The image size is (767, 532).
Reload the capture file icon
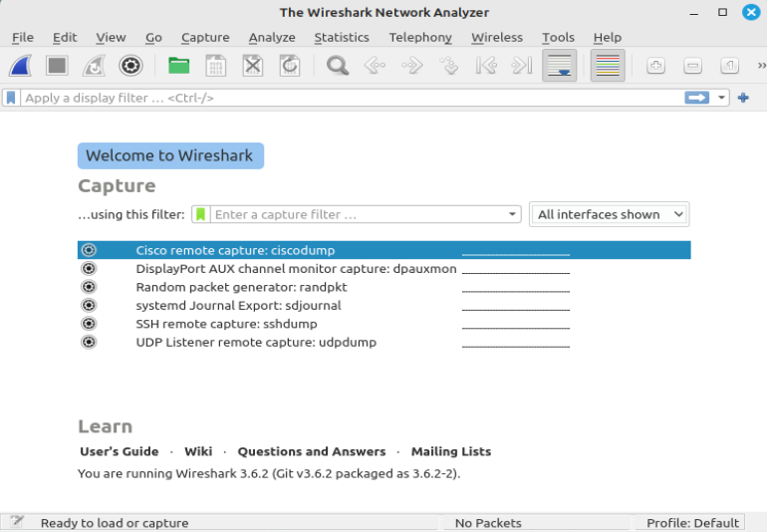[x=290, y=66]
